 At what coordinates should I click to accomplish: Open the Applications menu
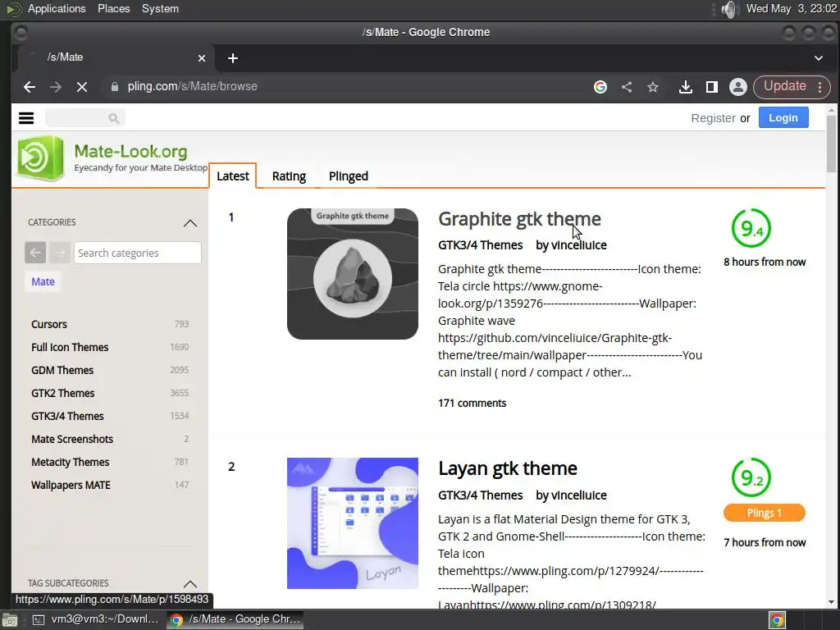click(57, 8)
